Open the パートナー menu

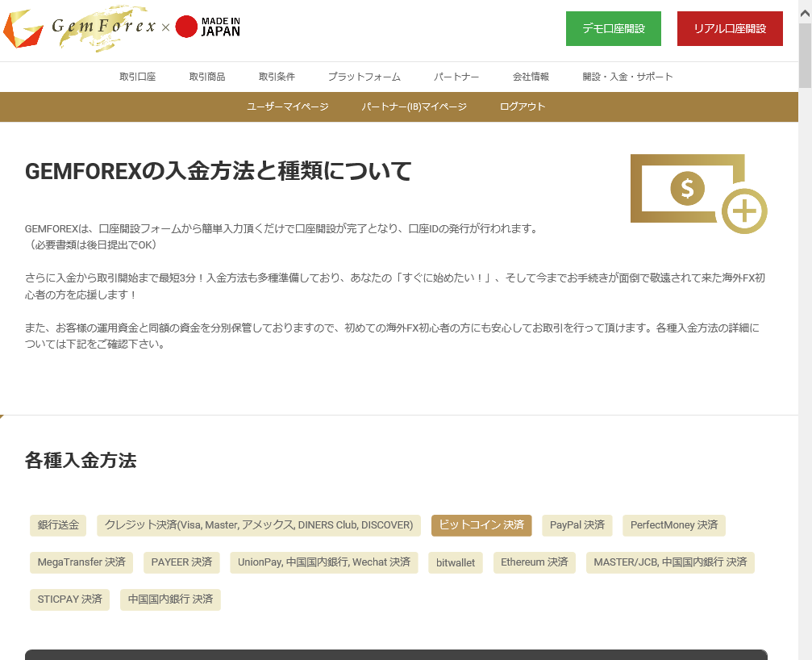[x=456, y=77]
